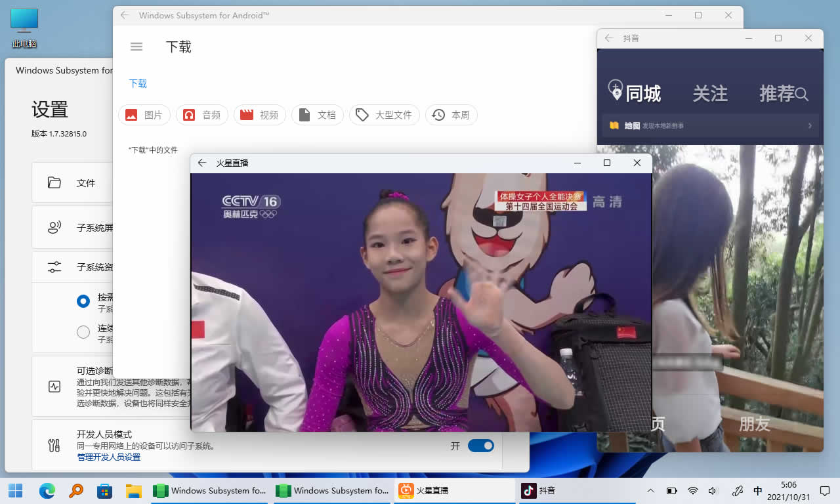Filter downloads by 音频 (audio)
The height and width of the screenshot is (504, 840).
point(202,115)
